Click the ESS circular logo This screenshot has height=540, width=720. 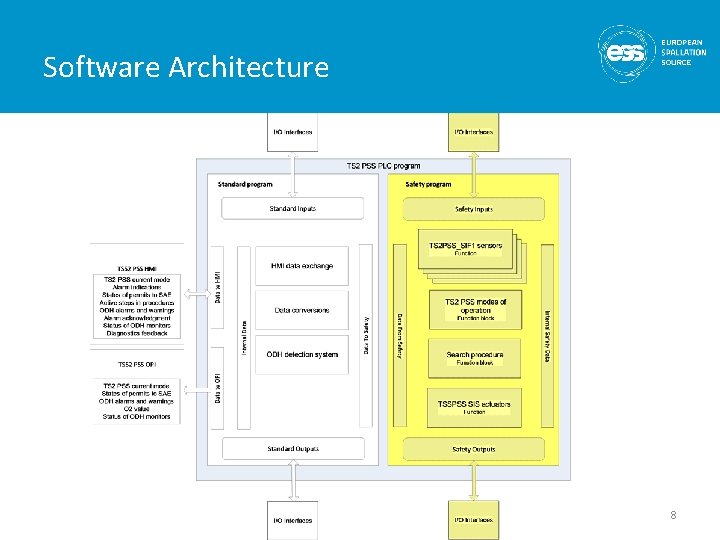pos(626,54)
